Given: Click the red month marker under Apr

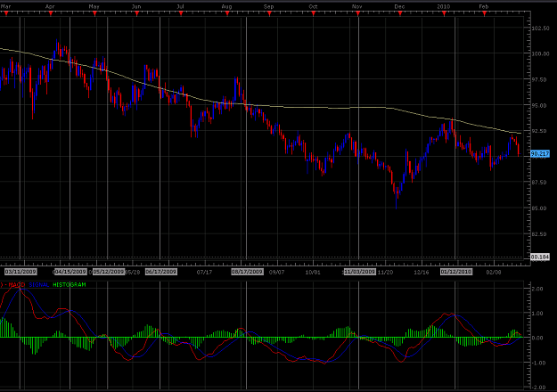Looking at the screenshot, I should click(51, 13).
